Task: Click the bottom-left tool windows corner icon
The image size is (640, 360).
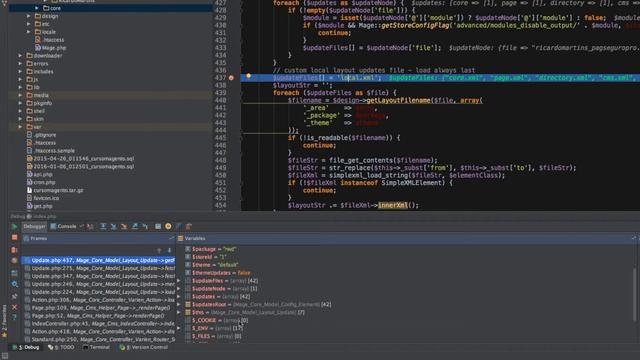Action: pos(4,356)
